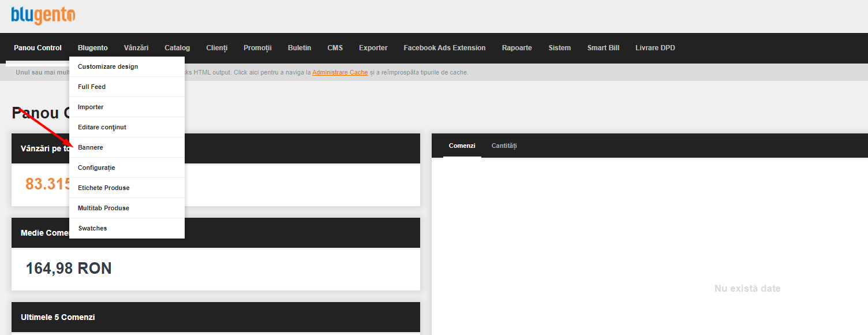Open the Clienți menu
868x335 pixels.
[217, 48]
